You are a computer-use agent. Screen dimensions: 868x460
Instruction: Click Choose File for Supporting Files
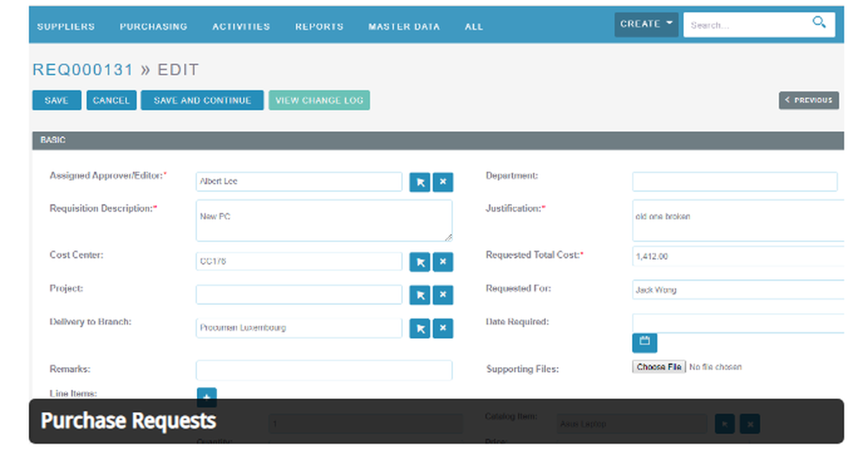click(659, 367)
